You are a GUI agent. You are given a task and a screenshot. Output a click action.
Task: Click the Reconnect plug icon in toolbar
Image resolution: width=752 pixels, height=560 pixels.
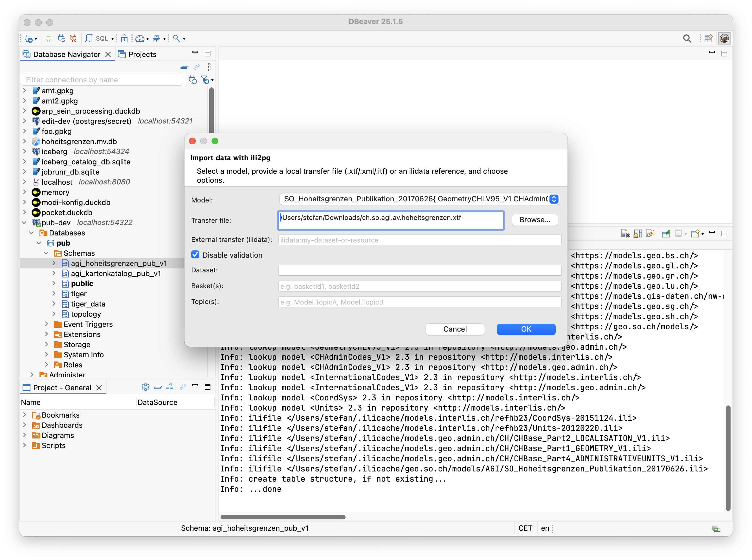point(61,38)
